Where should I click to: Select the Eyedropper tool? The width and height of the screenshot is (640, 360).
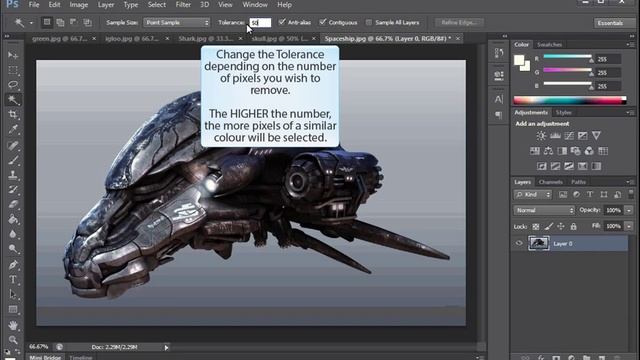click(x=13, y=130)
